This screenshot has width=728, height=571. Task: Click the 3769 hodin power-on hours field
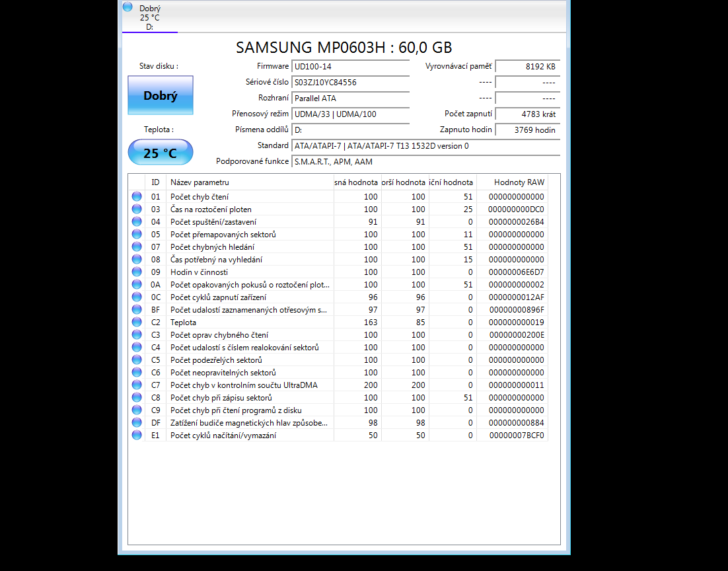pyautogui.click(x=527, y=130)
